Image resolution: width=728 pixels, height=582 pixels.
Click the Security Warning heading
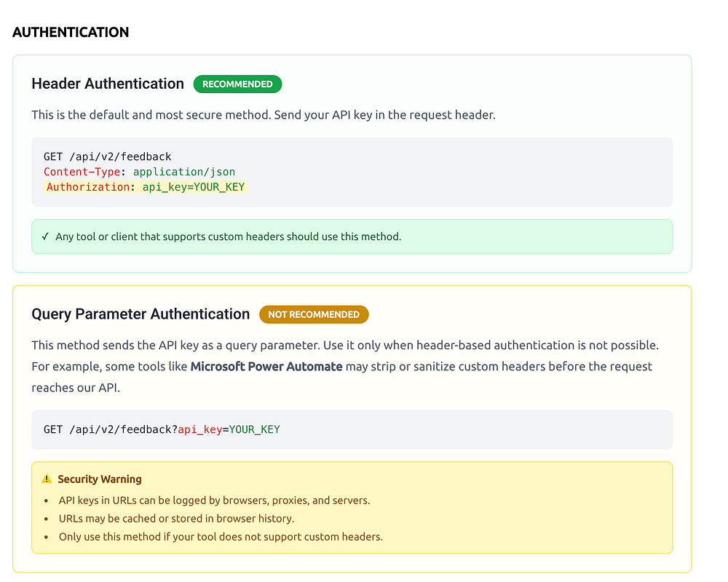100,479
